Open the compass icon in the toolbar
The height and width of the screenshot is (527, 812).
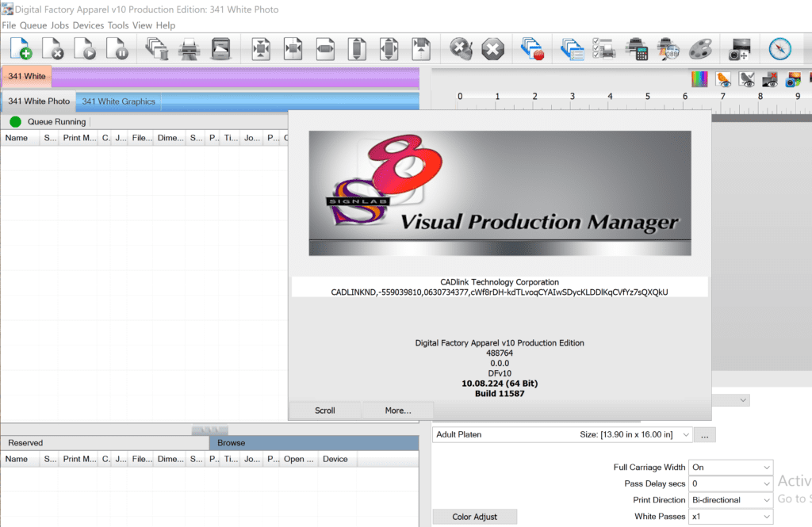(780, 49)
